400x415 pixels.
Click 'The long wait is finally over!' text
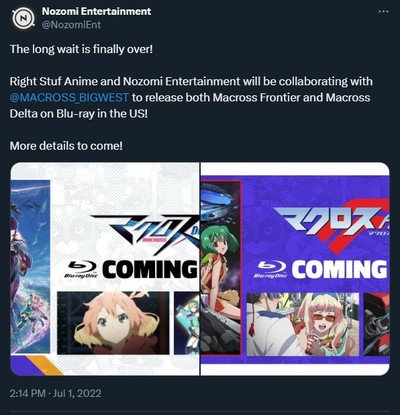[x=81, y=49]
